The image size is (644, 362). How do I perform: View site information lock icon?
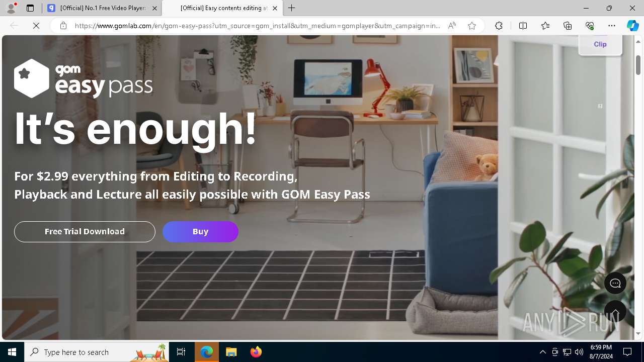(x=63, y=26)
